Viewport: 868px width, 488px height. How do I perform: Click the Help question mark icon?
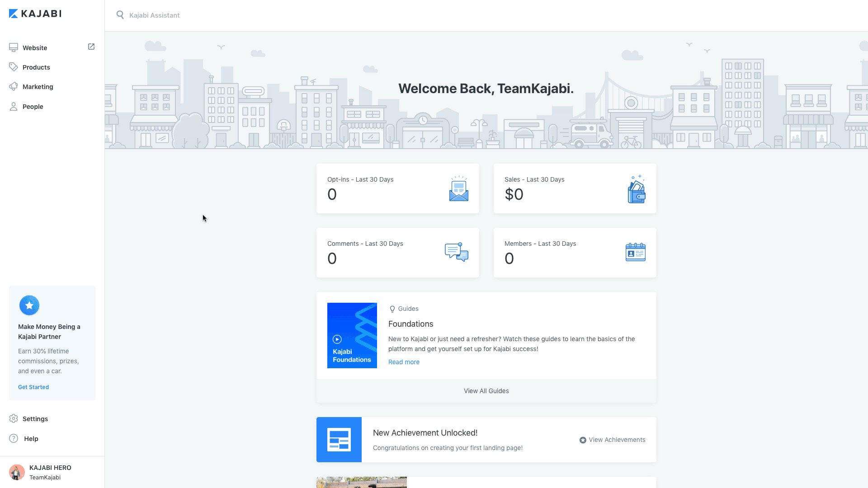click(14, 438)
